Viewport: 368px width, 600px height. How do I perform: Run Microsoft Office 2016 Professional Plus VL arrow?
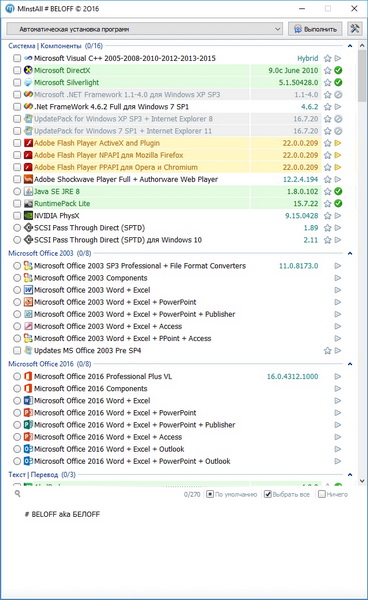pos(338,377)
